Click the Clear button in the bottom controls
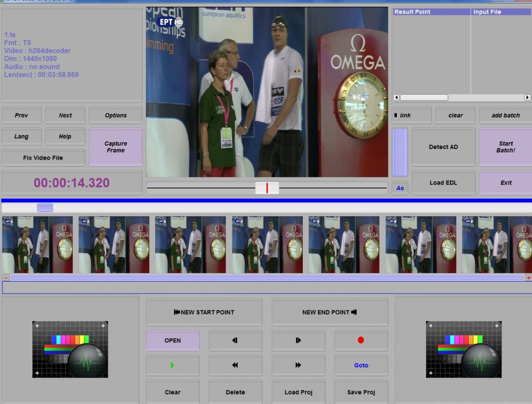The width and height of the screenshot is (532, 404). [172, 392]
